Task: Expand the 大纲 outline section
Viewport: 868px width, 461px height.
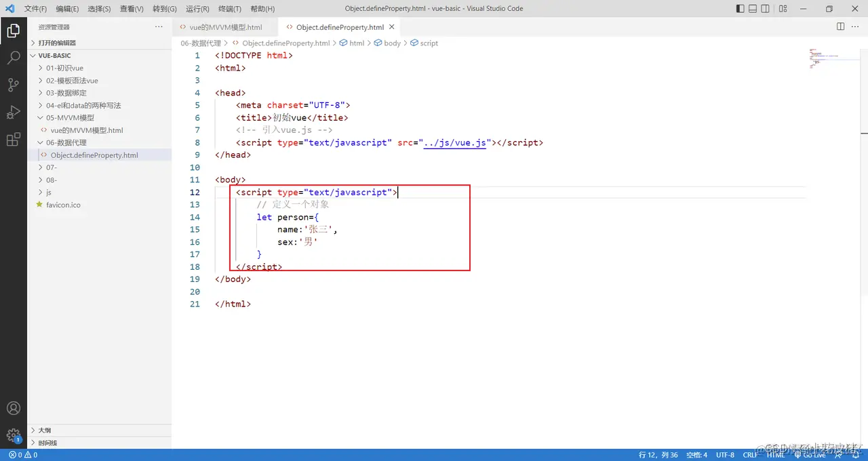Action: coord(99,430)
